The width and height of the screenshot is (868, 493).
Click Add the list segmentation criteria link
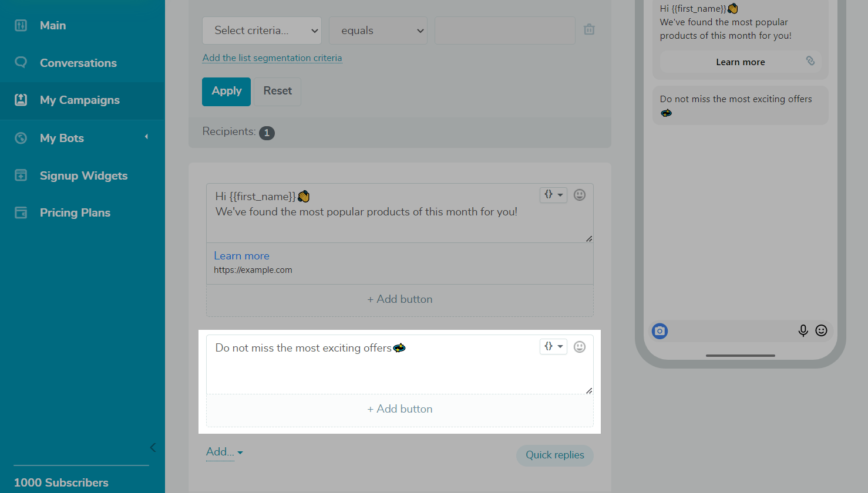tap(272, 58)
